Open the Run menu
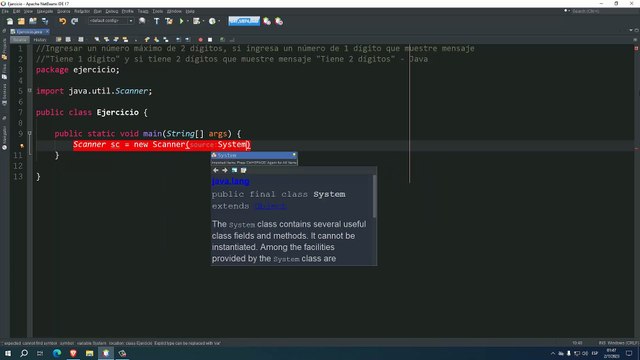Screen dimensions: 640x360 [x=98, y=11]
